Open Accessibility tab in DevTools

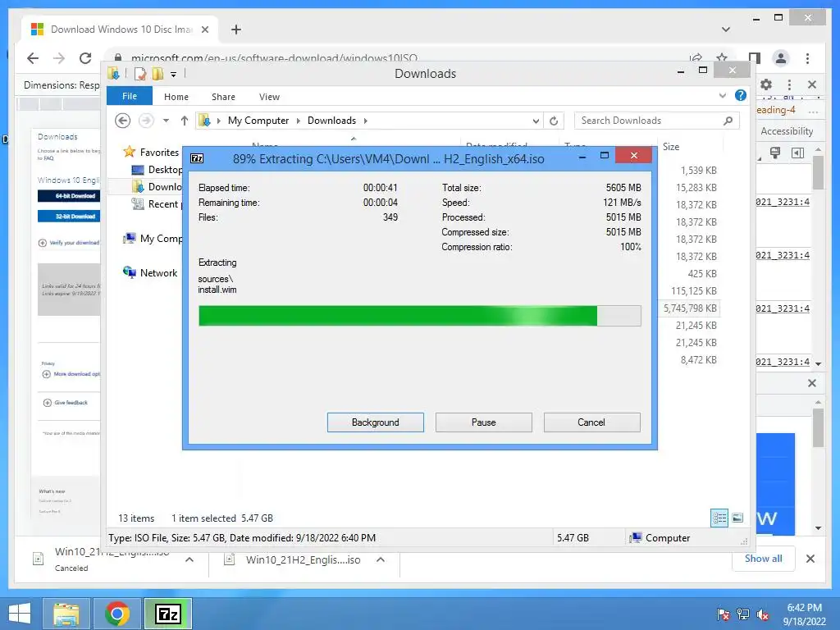[x=787, y=131]
